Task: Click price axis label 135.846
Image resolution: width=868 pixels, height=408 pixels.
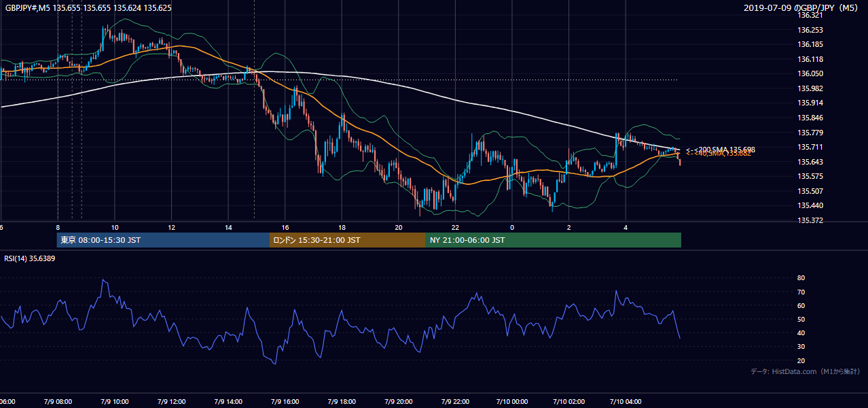Action: coord(810,118)
